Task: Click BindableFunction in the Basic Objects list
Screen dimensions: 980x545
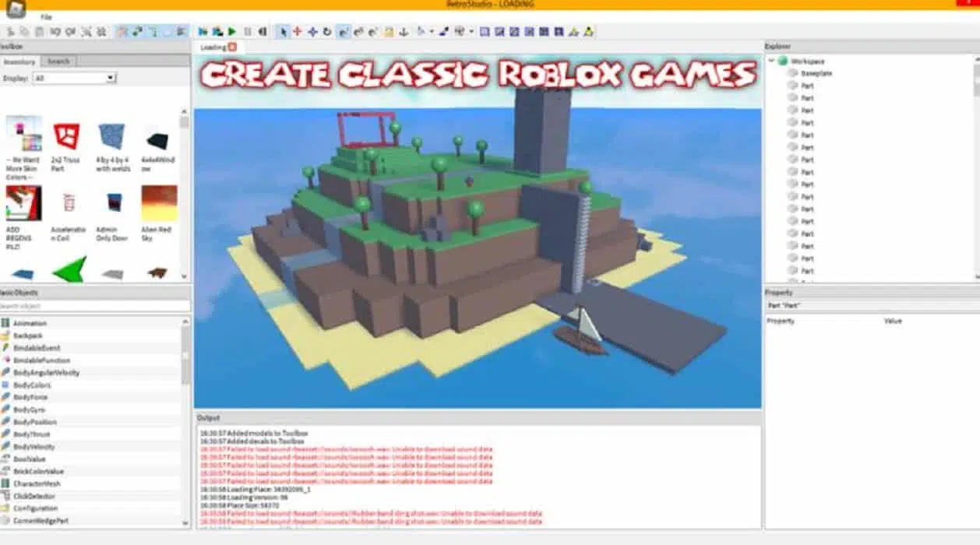Action: 41,360
